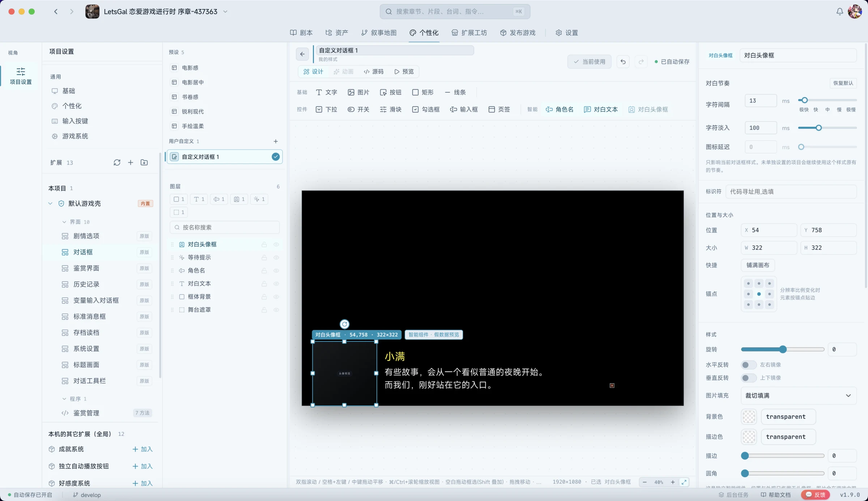Add a new extension with plus icon
Screen dimensions: 868x501
131,163
